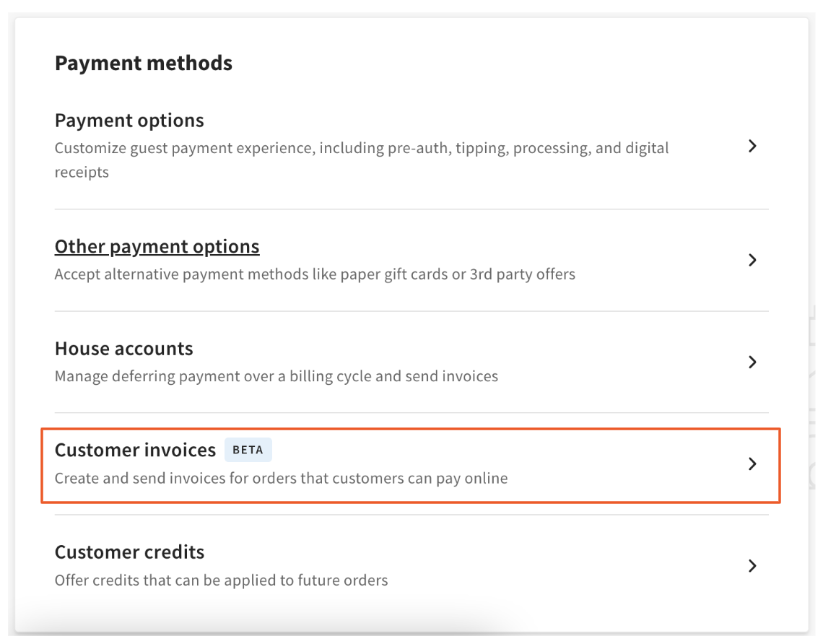Select the Customer invoices description text

click(281, 478)
